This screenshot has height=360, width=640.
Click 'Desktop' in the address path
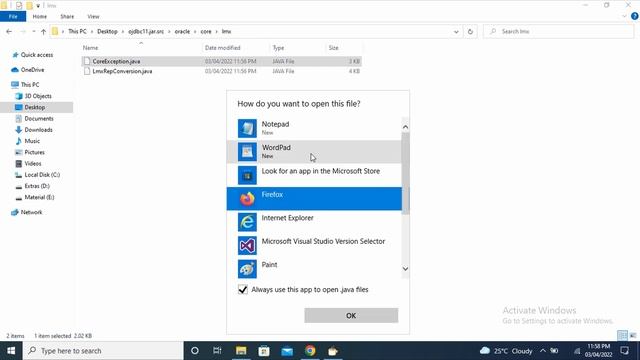(x=107, y=31)
